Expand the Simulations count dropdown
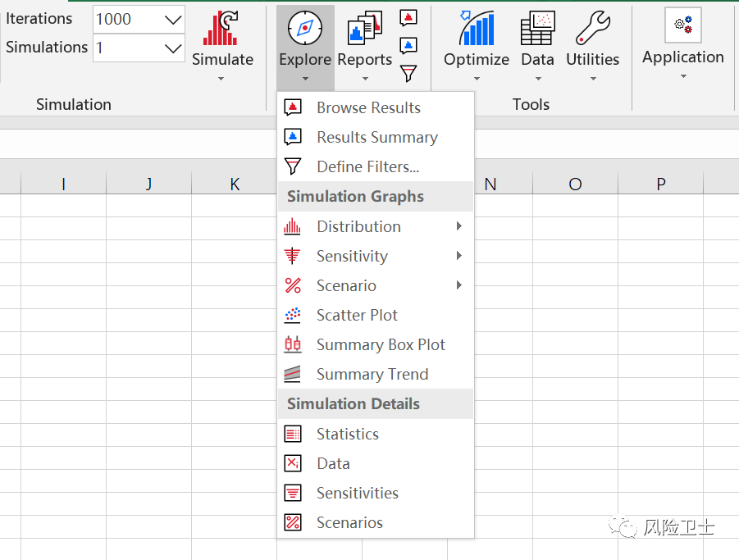 point(173,48)
